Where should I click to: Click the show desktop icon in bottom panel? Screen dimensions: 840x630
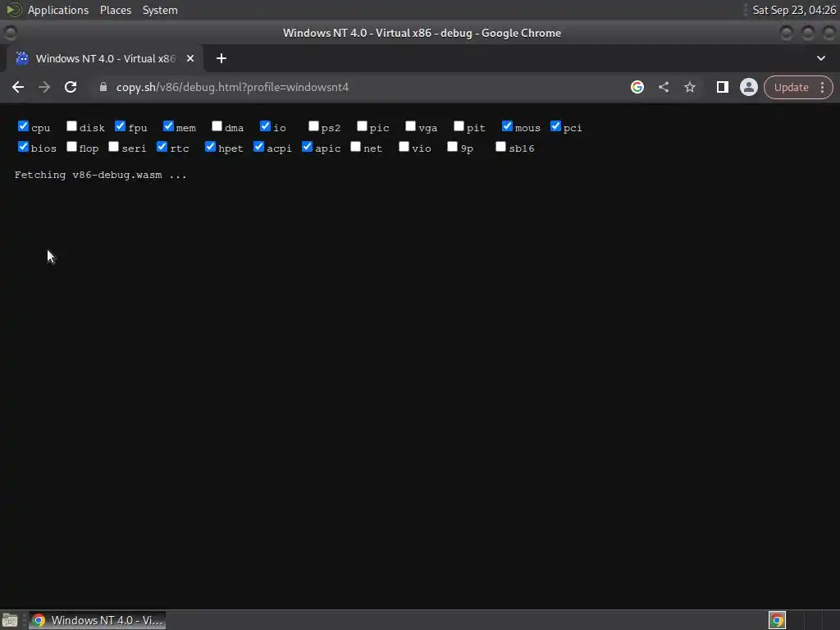tap(10, 620)
